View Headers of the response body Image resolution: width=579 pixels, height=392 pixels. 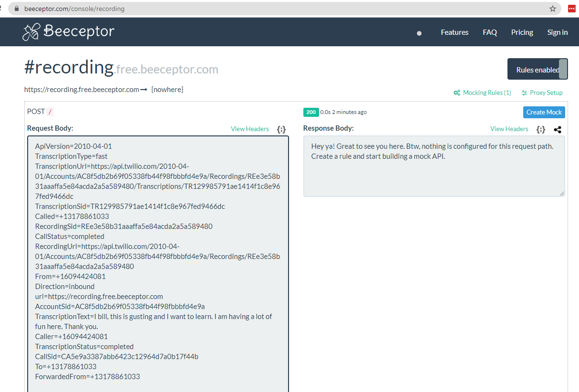click(509, 129)
